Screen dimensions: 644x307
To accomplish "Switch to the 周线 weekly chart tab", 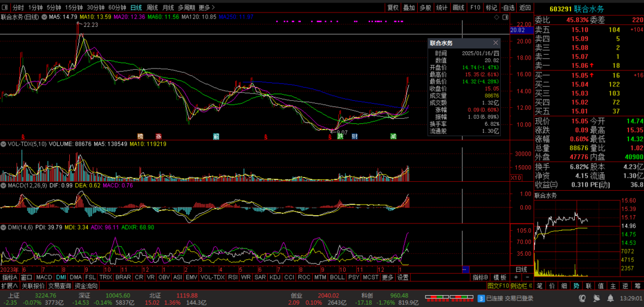I will coord(152,8).
